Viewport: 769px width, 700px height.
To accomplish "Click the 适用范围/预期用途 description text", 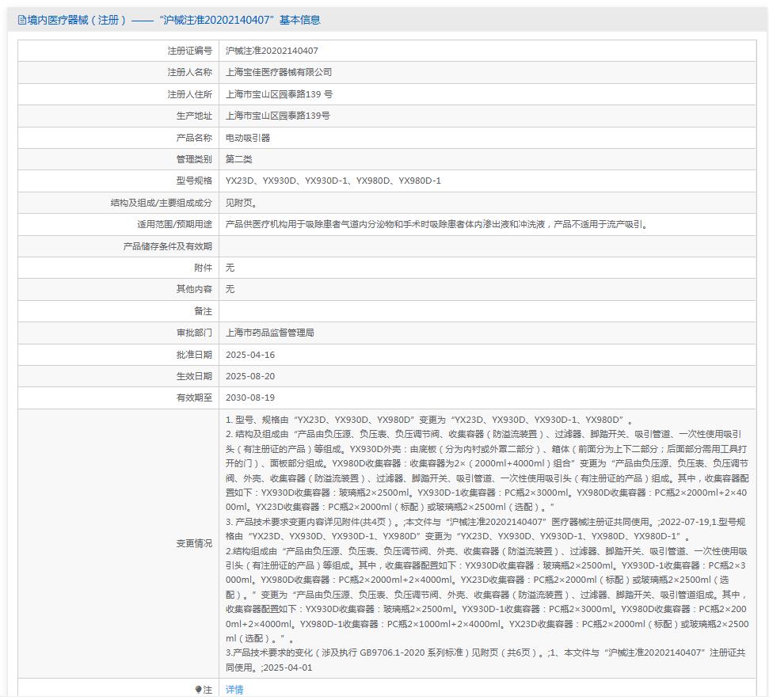I will (436, 224).
